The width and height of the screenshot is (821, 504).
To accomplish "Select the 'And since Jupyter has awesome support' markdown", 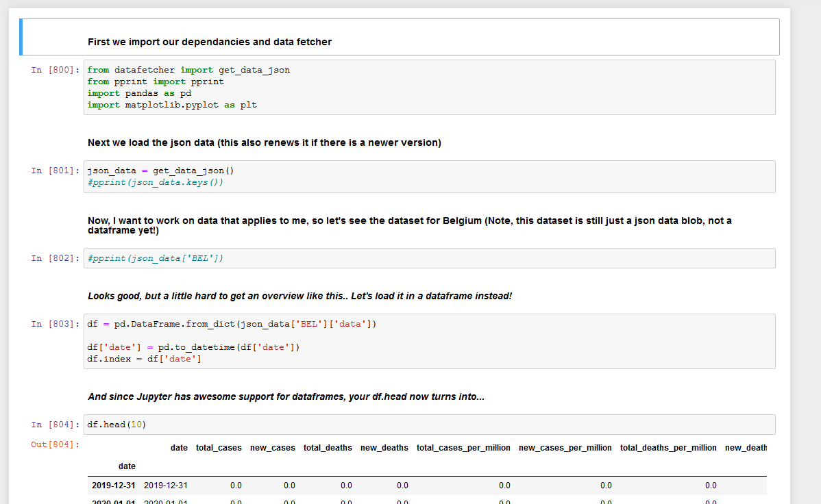I will click(x=286, y=396).
